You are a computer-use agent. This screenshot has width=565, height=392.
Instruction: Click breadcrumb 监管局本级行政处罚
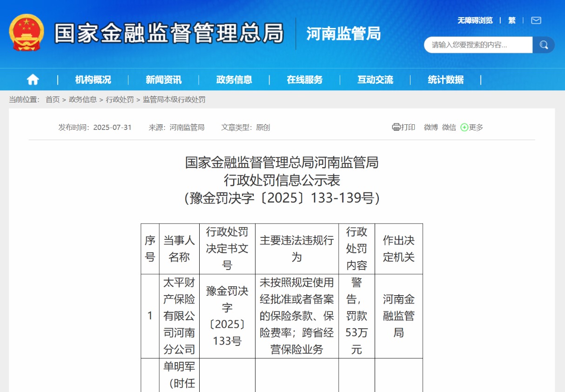[x=174, y=100]
